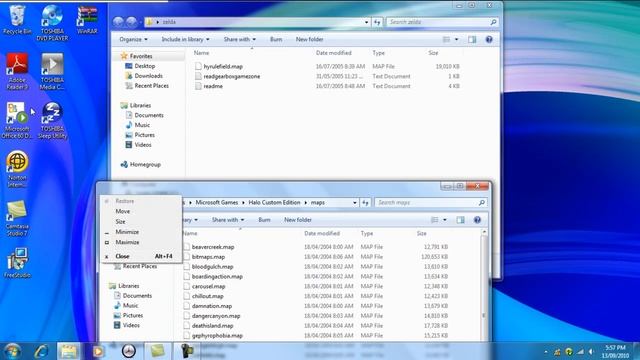
Task: Open the WinRAR desktop icon
Action: (87, 20)
